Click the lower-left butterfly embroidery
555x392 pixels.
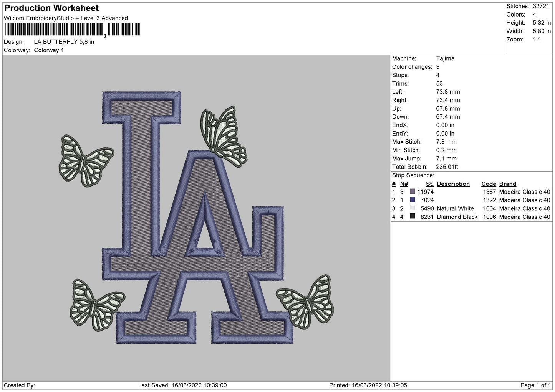[97, 305]
